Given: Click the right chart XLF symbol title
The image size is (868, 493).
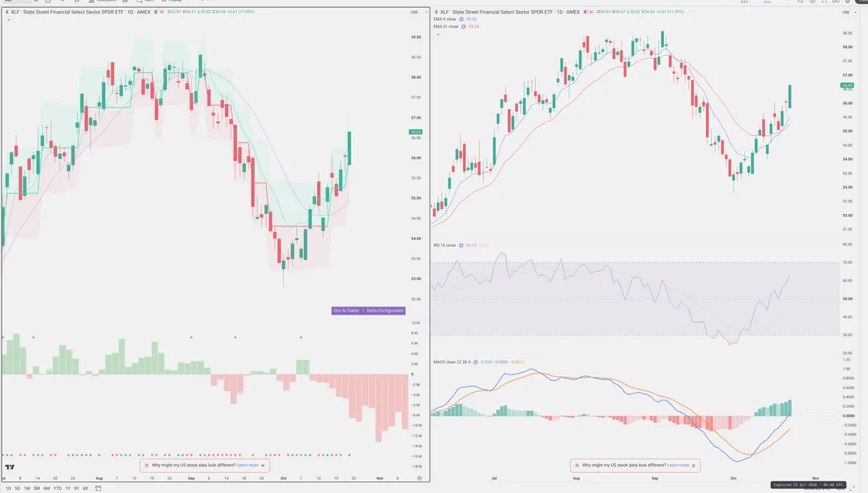Looking at the screenshot, I should click(x=510, y=12).
